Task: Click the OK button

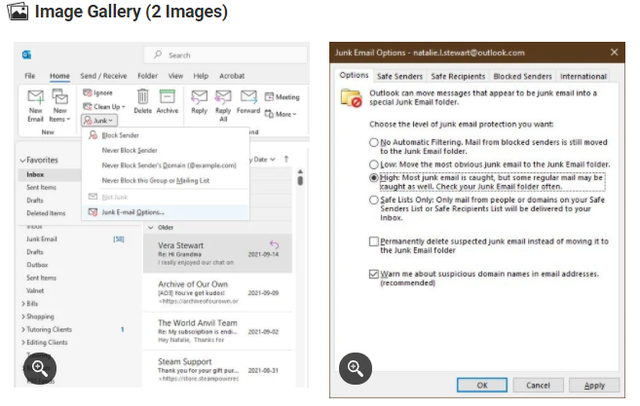Action: coord(482,385)
